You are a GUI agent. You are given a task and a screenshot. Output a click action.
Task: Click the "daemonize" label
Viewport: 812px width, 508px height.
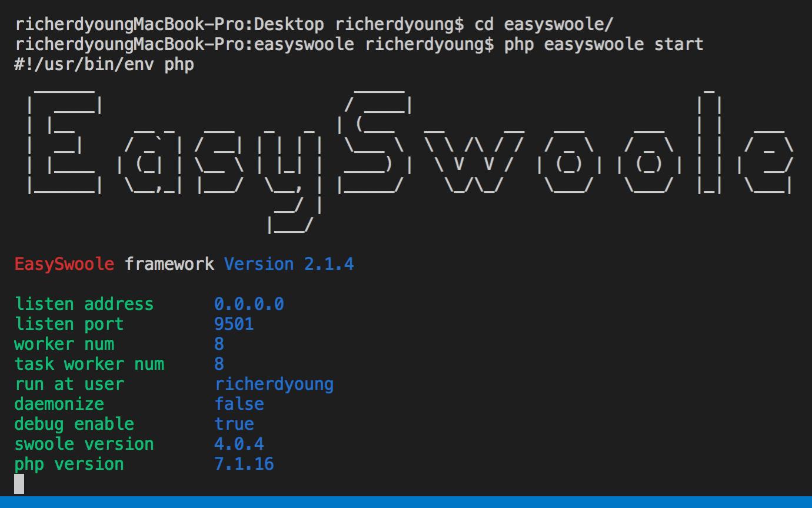pyautogui.click(x=59, y=404)
